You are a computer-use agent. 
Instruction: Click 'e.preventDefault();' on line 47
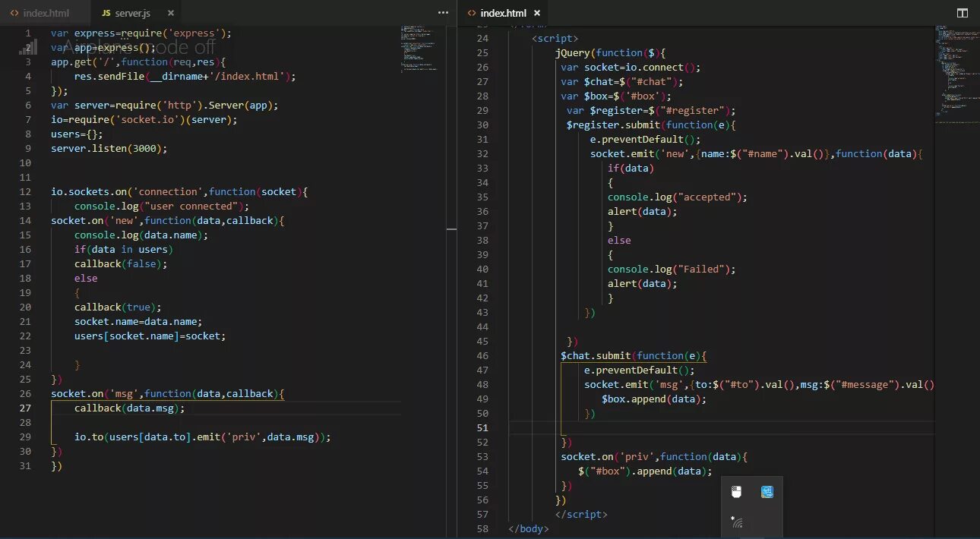pos(640,370)
